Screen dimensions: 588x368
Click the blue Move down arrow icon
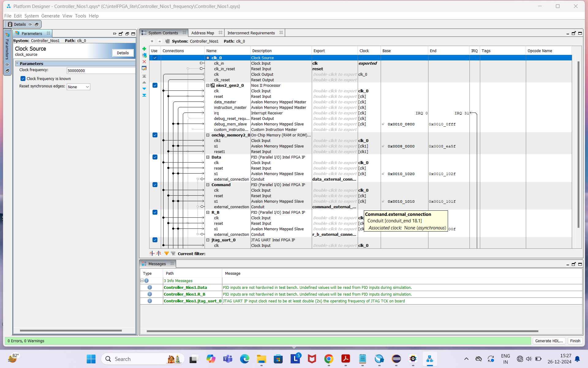pyautogui.click(x=144, y=89)
